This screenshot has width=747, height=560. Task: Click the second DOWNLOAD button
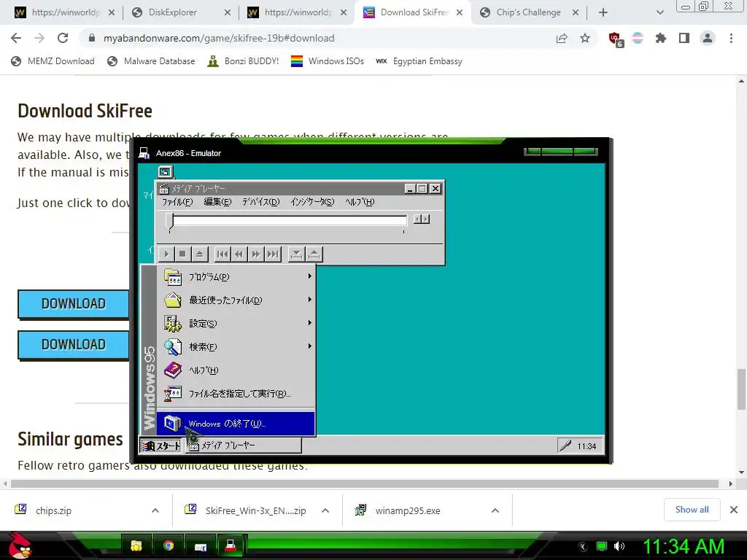click(x=74, y=344)
